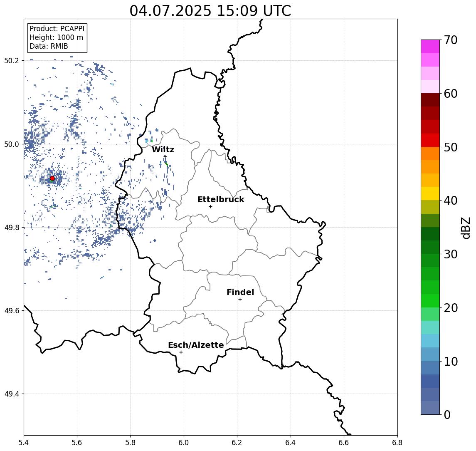Click the longitude tick label 6.2
This screenshot has width=476, height=451.
click(x=237, y=443)
